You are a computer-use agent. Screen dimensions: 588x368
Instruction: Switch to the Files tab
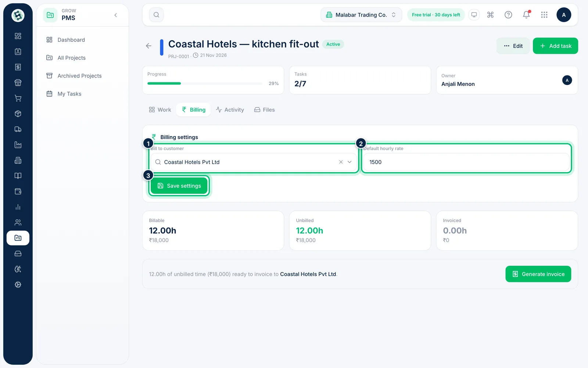[x=265, y=110]
